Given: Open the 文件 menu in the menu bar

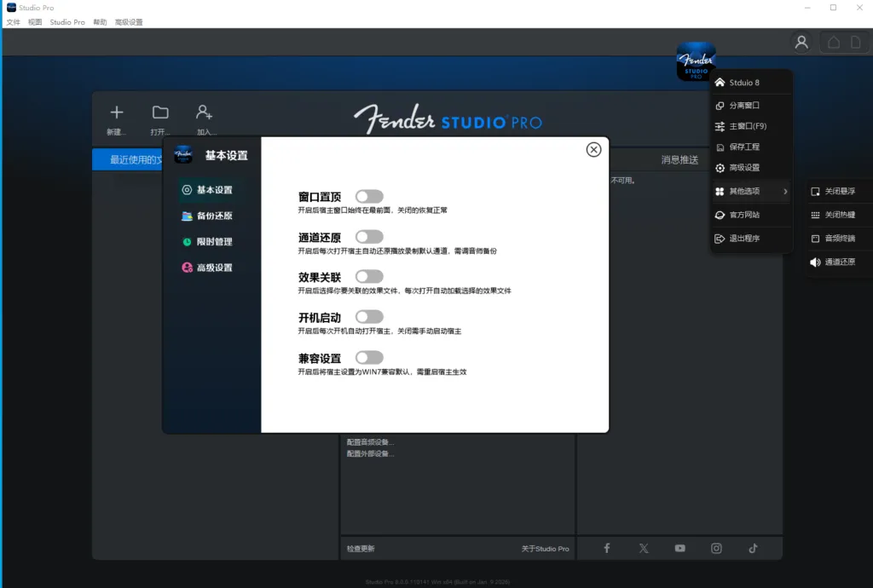Looking at the screenshot, I should [x=13, y=22].
